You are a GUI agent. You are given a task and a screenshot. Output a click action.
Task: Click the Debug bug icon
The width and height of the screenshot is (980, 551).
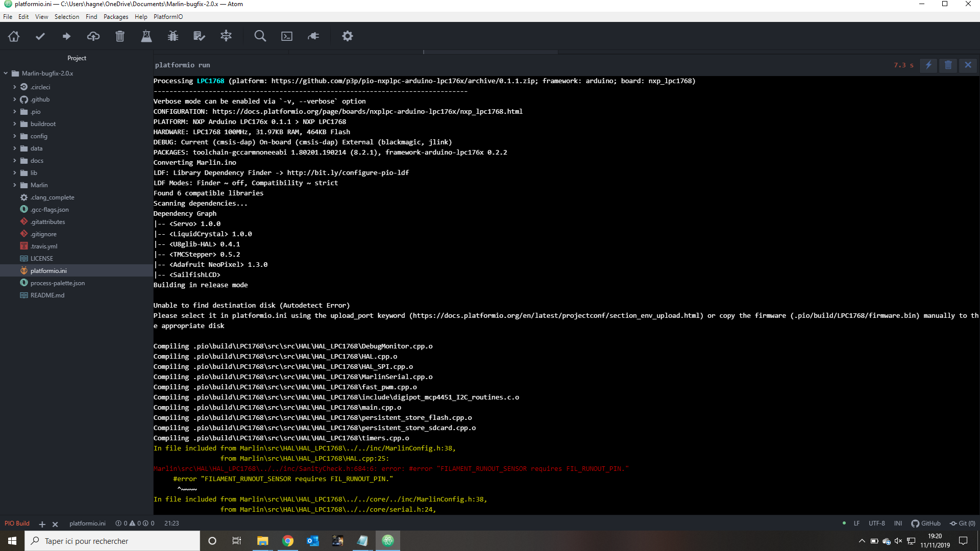click(x=173, y=36)
